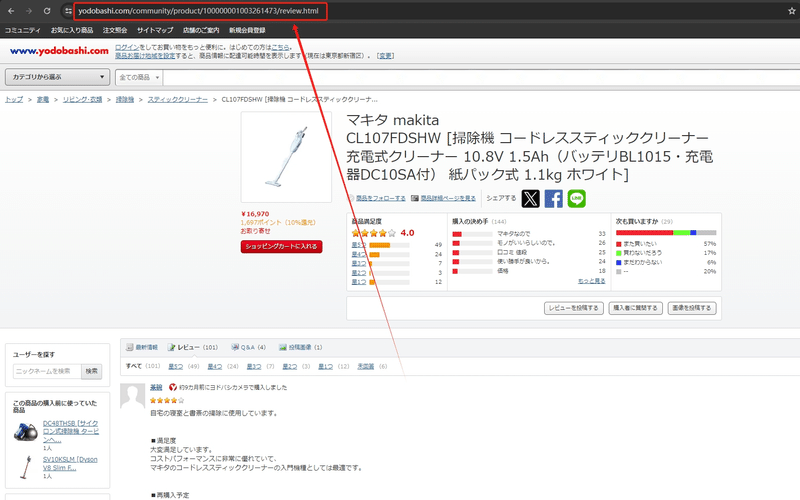Open サイトマップ in the top menu
The width and height of the screenshot is (800, 500).
point(155,30)
